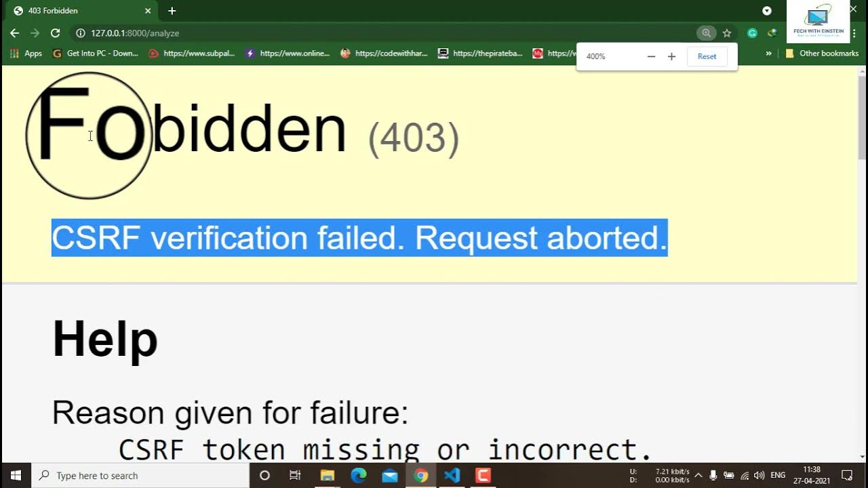Click the Grammarly extension icon
The image size is (868, 488).
coord(752,33)
